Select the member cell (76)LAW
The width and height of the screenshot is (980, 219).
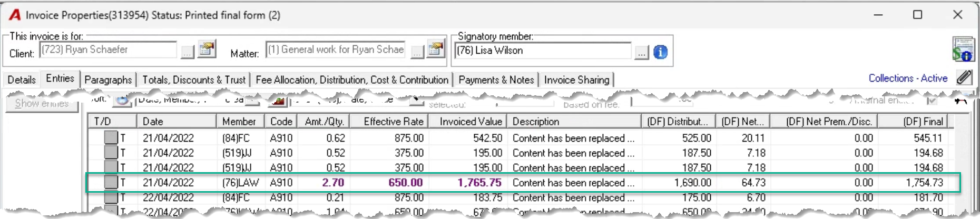click(240, 183)
